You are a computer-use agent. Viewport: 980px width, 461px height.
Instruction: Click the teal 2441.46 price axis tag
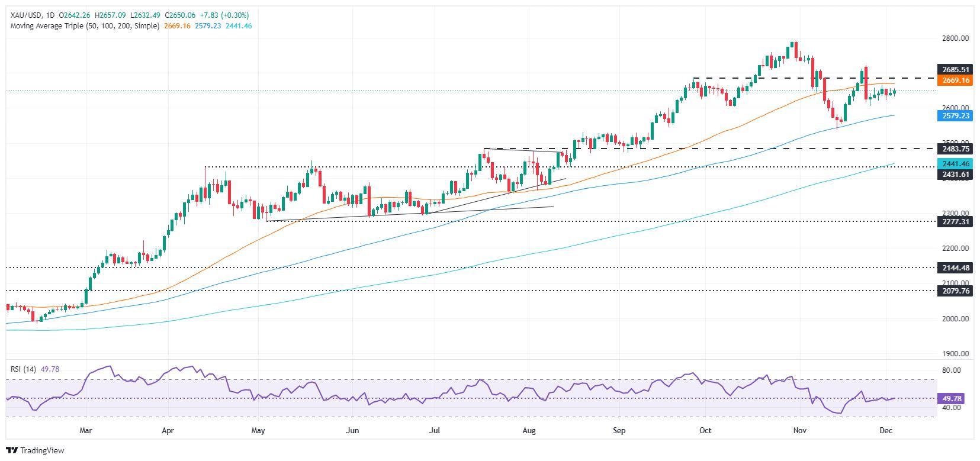954,163
